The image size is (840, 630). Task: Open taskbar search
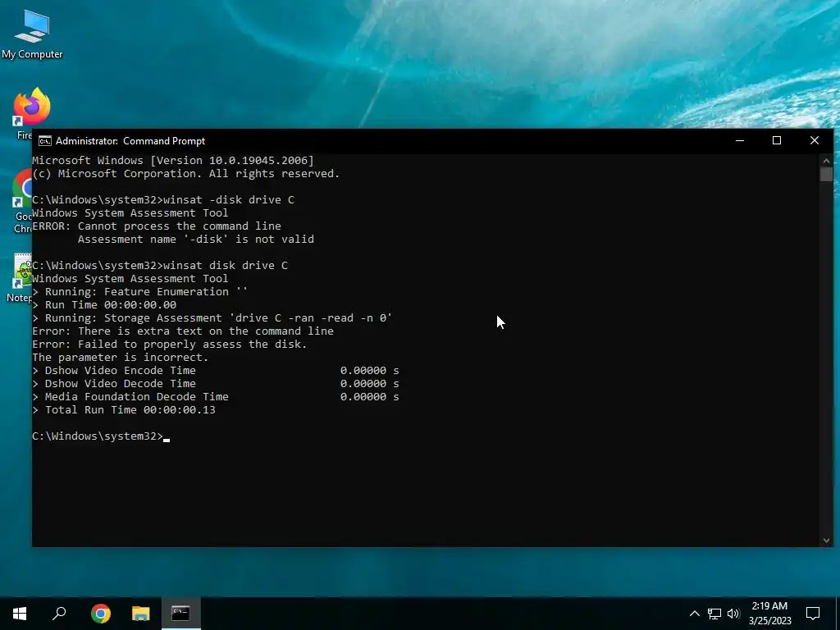tap(59, 614)
